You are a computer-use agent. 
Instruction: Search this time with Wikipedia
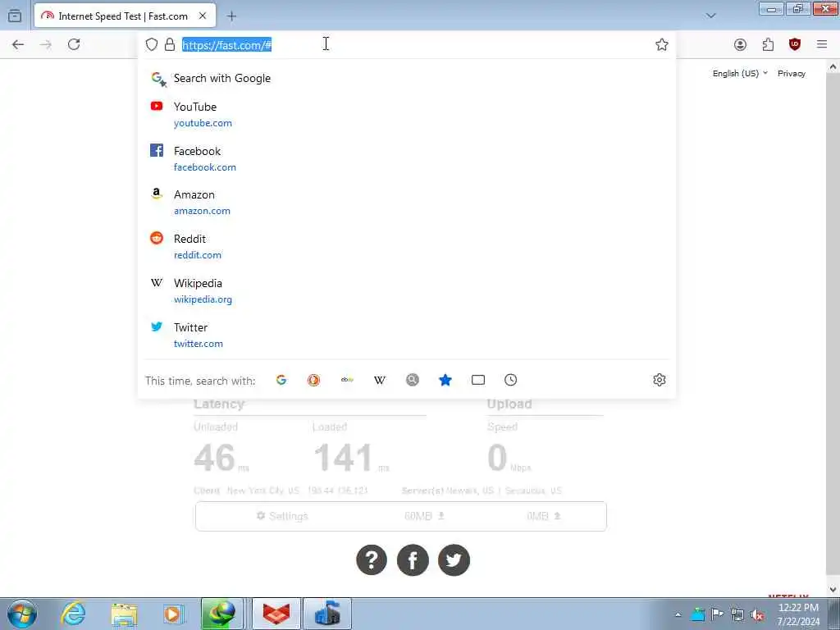(x=380, y=380)
